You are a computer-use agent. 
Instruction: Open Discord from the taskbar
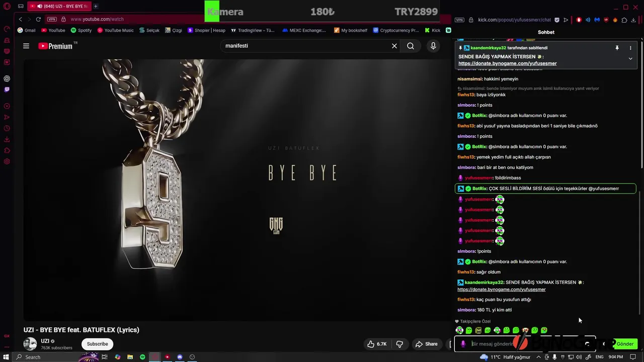[x=180, y=357]
